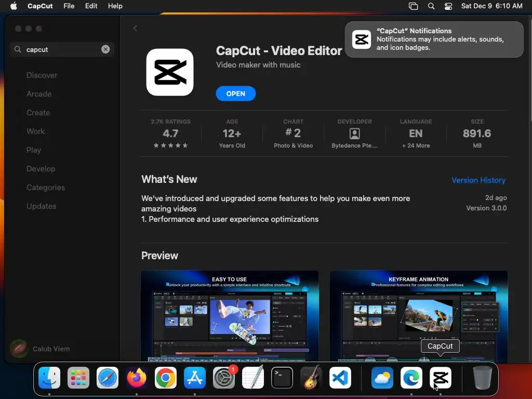Open the Weather app in the Dock

point(382,378)
